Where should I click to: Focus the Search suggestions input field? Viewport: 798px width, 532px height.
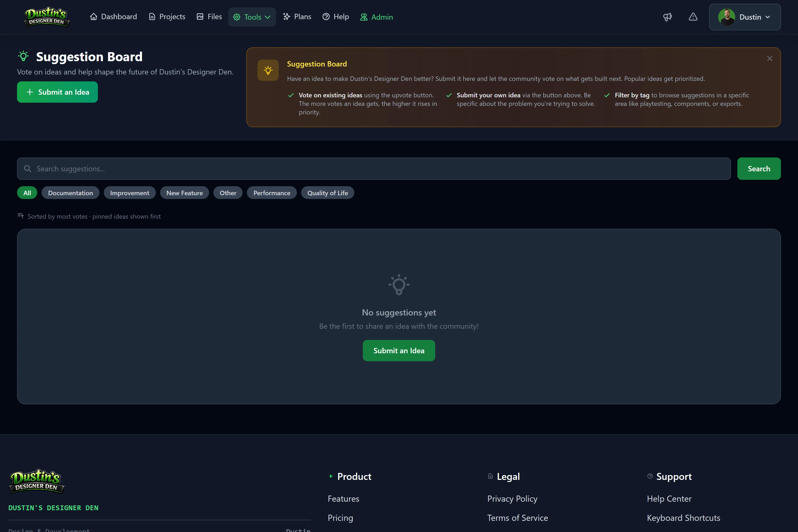[x=373, y=169]
